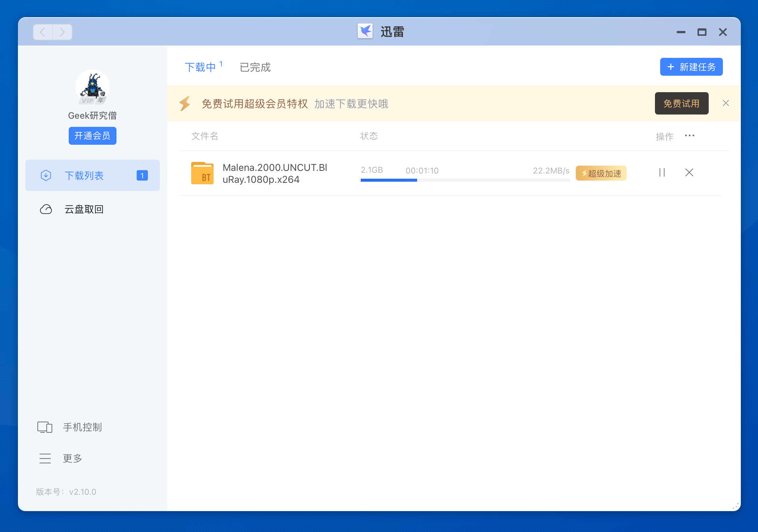Click the lightning icon in the trial banner
The height and width of the screenshot is (532, 758).
pos(185,103)
